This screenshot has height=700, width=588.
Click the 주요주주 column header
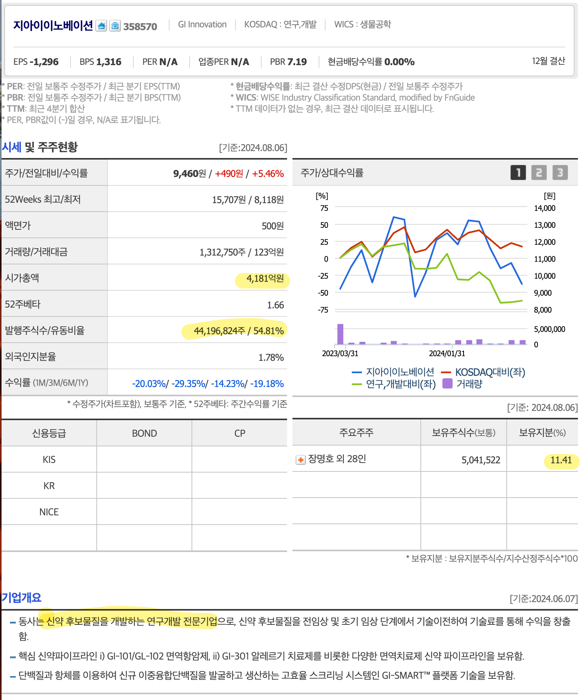click(356, 432)
